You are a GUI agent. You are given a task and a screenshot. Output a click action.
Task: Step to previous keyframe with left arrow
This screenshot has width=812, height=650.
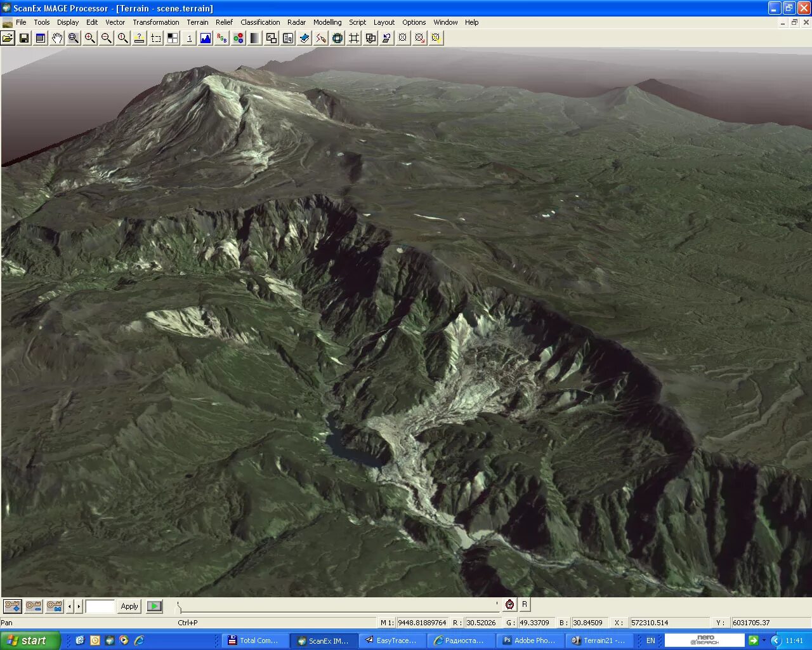tap(70, 606)
